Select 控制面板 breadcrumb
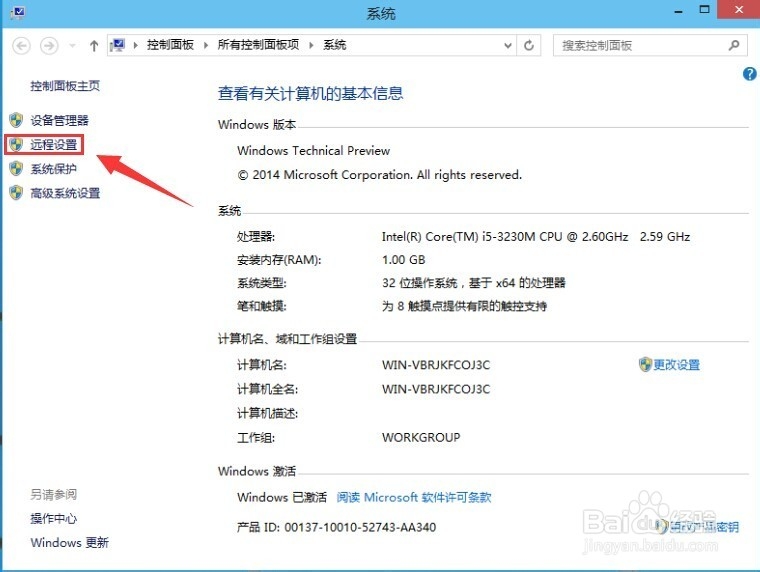760x572 pixels. pos(171,45)
